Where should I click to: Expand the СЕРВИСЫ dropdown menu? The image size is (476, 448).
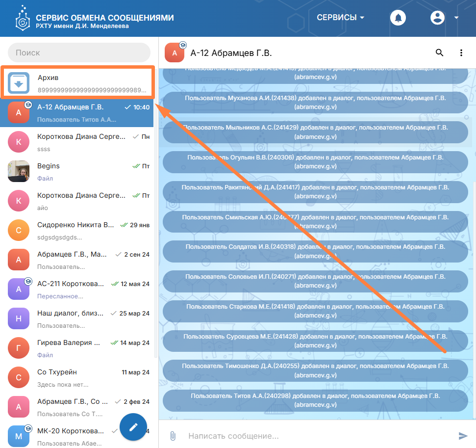pyautogui.click(x=341, y=18)
